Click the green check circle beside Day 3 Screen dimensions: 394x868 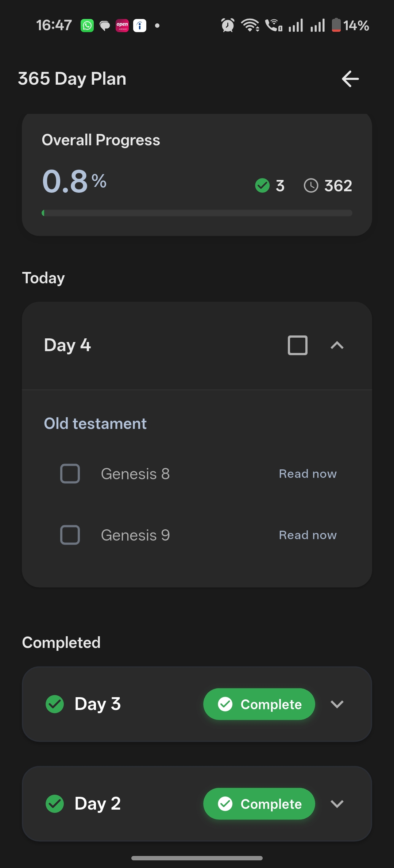(55, 704)
